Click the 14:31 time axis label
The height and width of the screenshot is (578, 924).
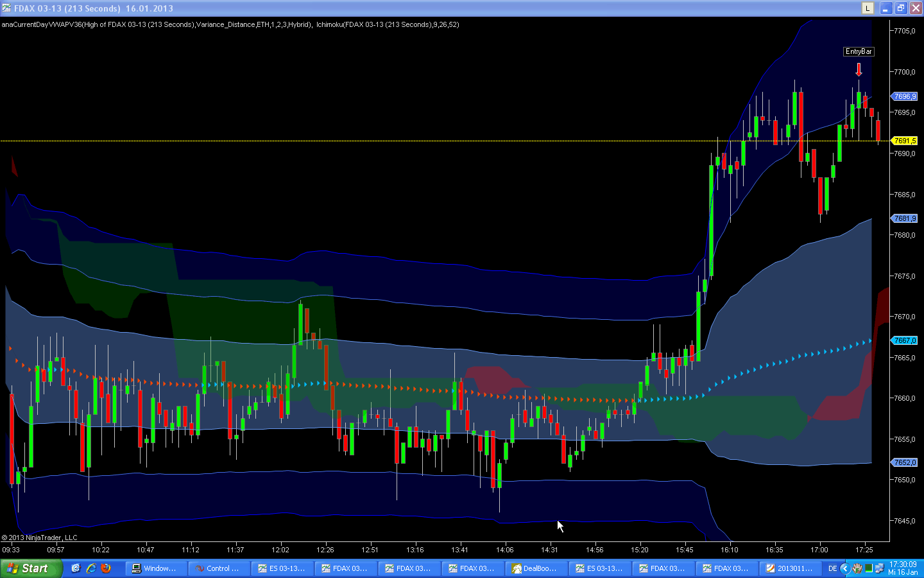(550, 550)
